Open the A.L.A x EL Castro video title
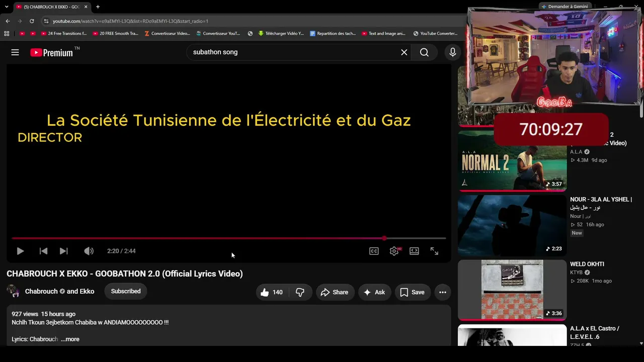644x362 pixels. pyautogui.click(x=595, y=332)
